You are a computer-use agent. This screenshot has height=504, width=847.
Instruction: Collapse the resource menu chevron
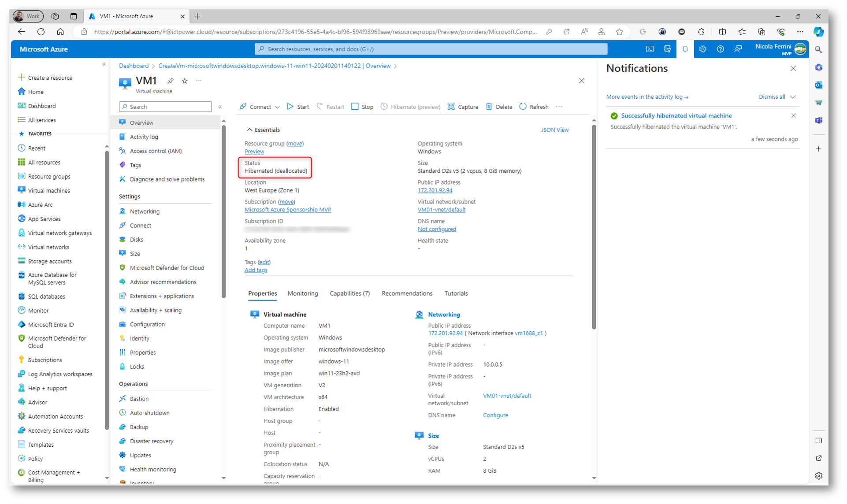point(220,107)
